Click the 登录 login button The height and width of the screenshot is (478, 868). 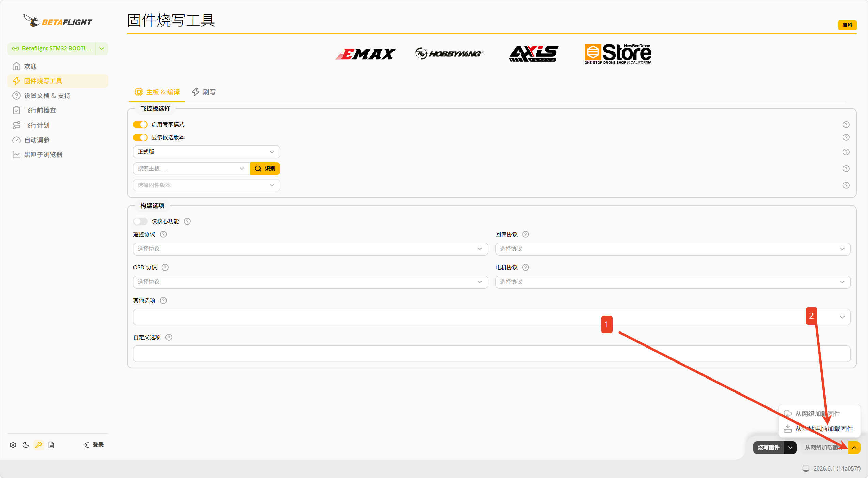click(93, 445)
